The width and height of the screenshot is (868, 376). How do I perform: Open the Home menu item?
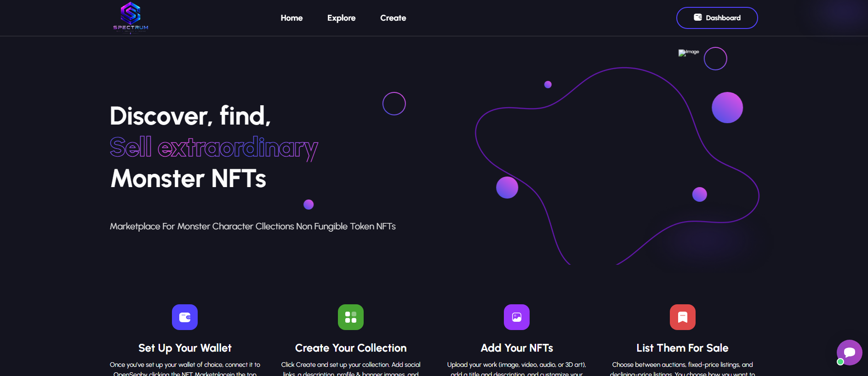pyautogui.click(x=291, y=18)
